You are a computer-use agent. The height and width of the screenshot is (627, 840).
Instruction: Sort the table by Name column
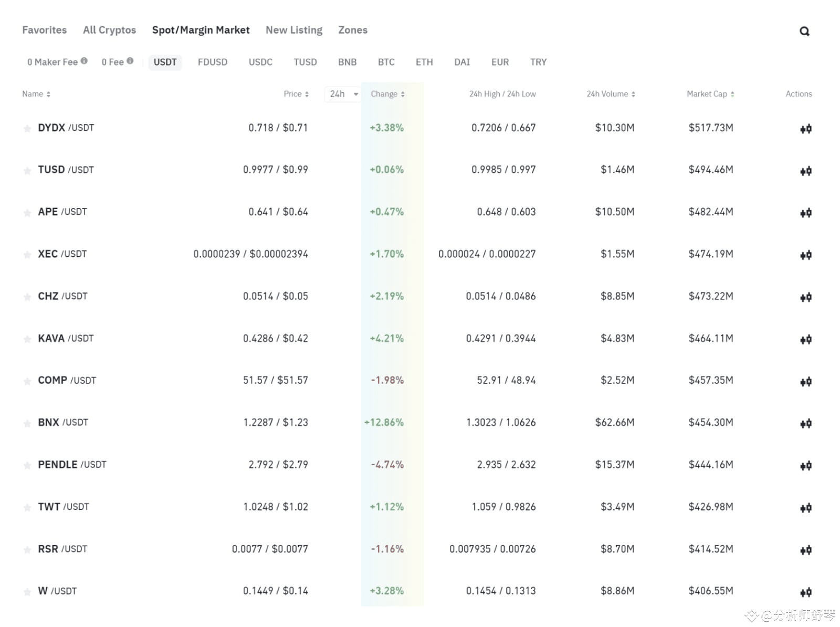(x=36, y=94)
